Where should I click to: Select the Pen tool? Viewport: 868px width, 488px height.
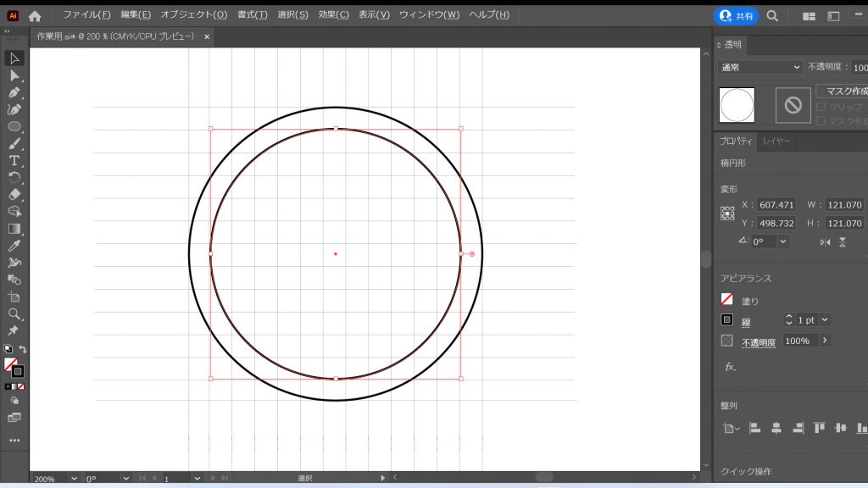click(14, 93)
